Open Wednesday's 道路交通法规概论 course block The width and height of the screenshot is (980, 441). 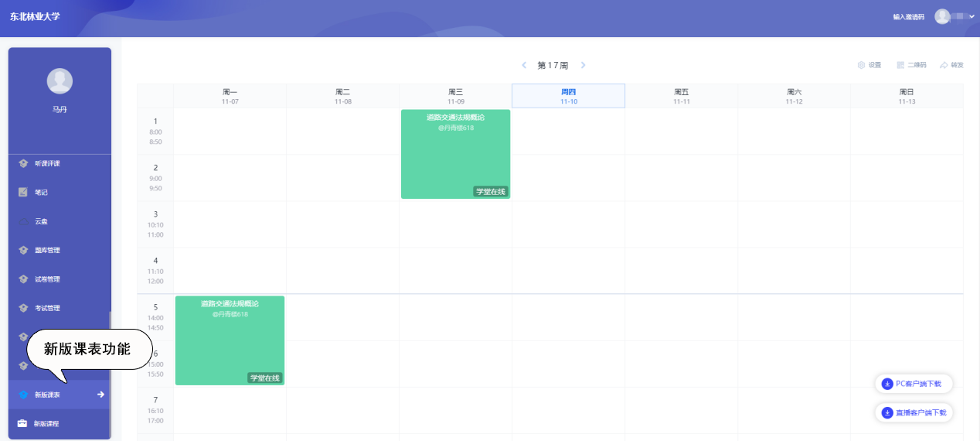[x=455, y=154]
